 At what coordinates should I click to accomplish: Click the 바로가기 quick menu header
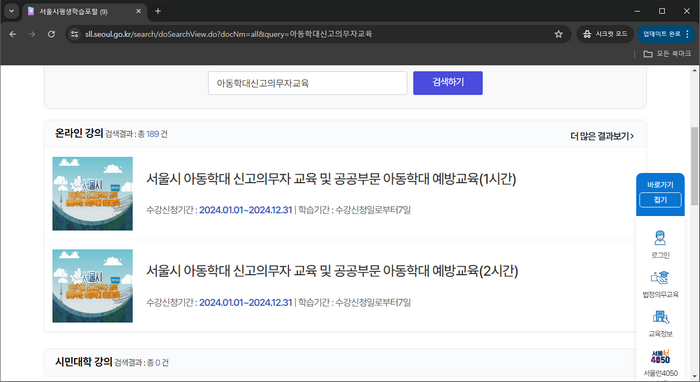tap(660, 184)
